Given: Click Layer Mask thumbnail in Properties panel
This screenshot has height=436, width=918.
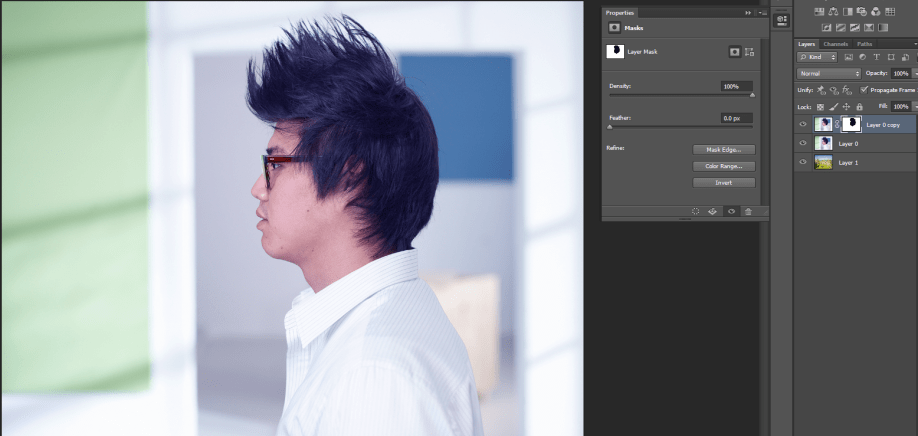Looking at the screenshot, I should click(x=615, y=52).
